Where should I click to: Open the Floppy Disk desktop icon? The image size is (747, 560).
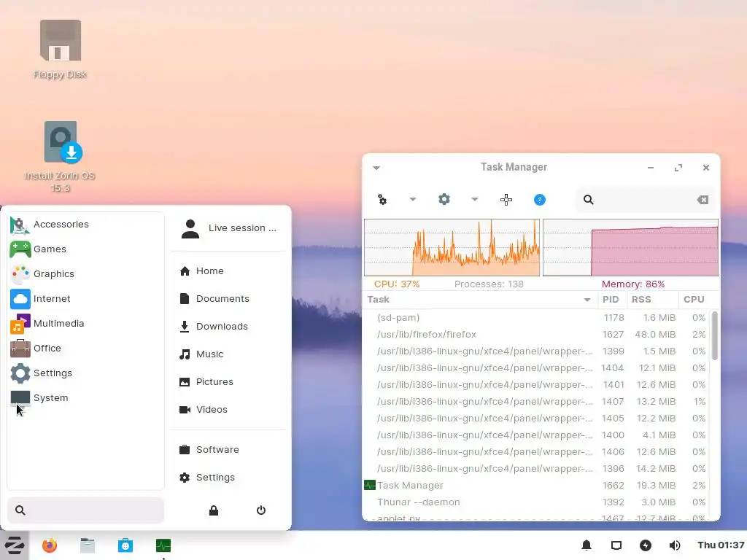60,50
